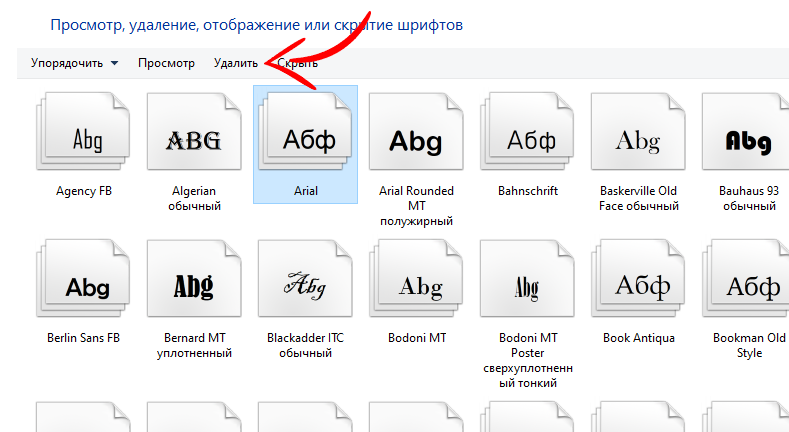The image size is (789, 432).
Task: Click Скрыть to hide selected font
Action: 298,63
